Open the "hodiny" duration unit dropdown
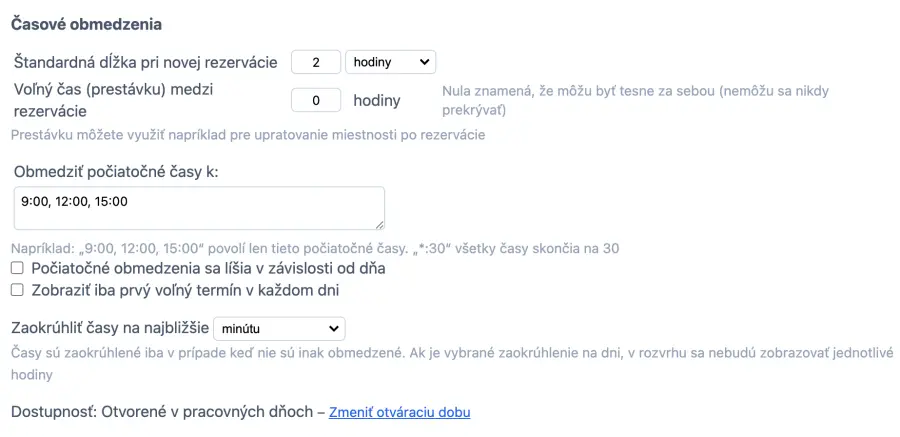The height and width of the screenshot is (437, 900). [389, 62]
